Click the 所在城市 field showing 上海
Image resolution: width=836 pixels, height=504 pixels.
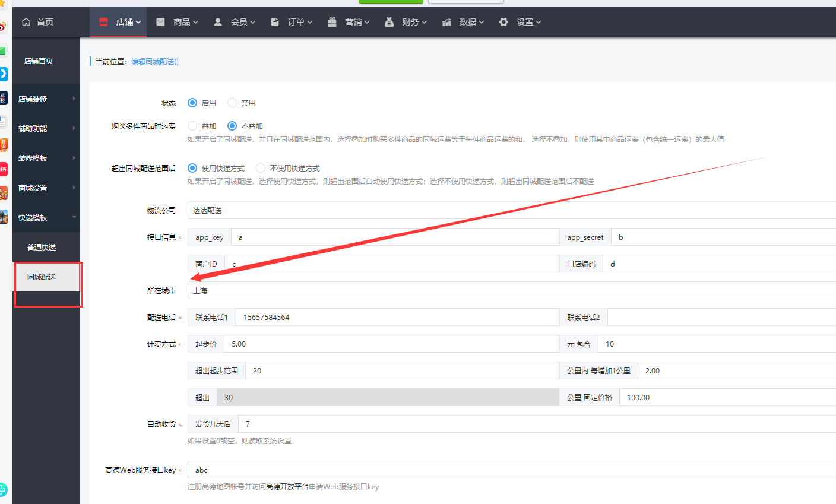pyautogui.click(x=512, y=290)
